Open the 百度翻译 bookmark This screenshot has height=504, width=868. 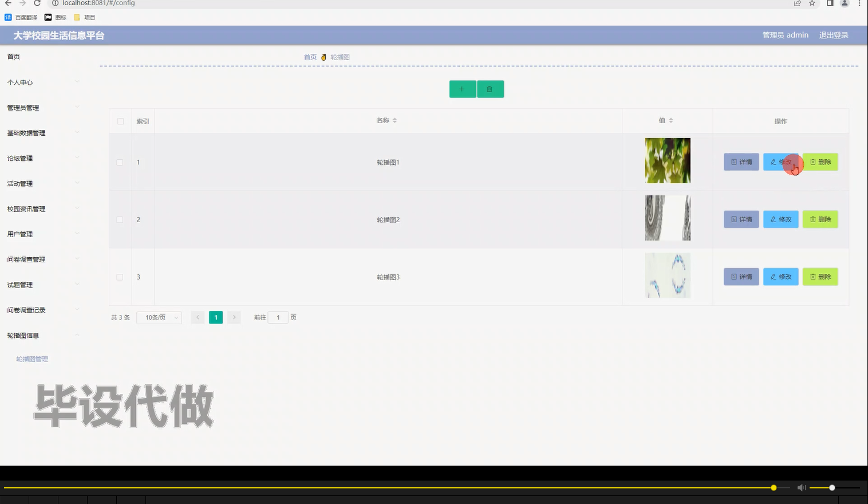click(x=21, y=17)
